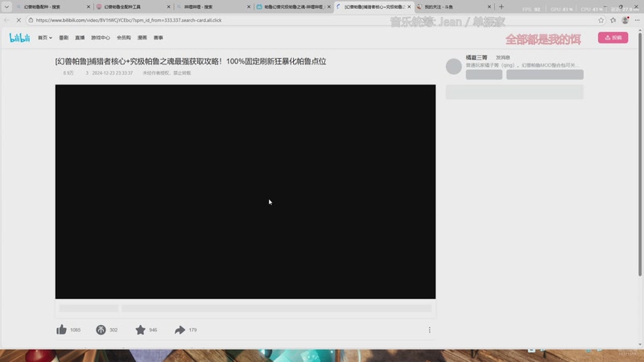Go back with the browser back arrow
Viewport: 644px width, 362px height.
6,20
